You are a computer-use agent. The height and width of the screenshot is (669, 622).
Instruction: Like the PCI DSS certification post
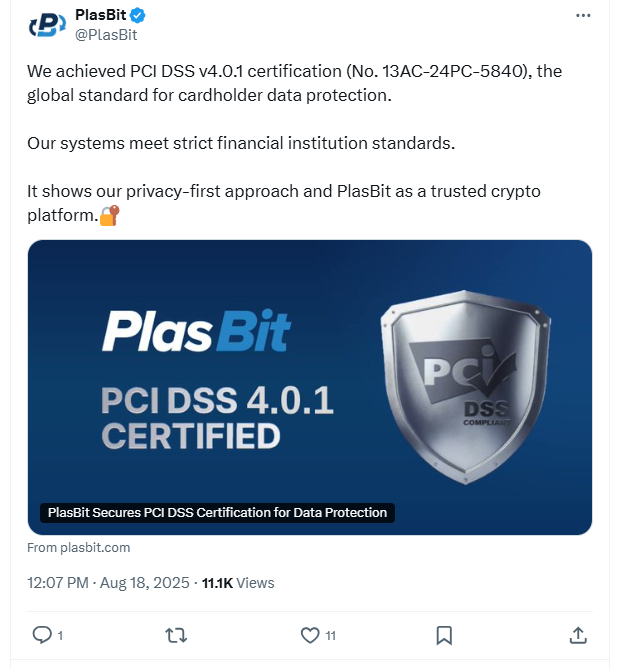tap(310, 635)
